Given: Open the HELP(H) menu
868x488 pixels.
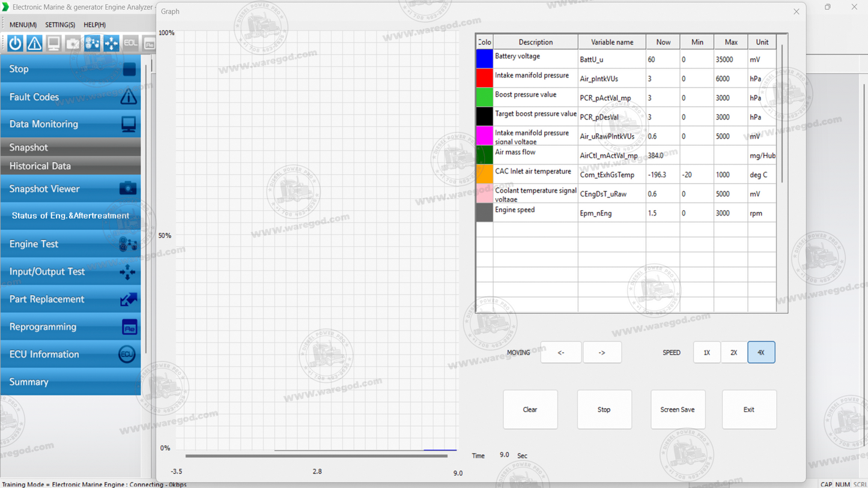Looking at the screenshot, I should pos(94,25).
